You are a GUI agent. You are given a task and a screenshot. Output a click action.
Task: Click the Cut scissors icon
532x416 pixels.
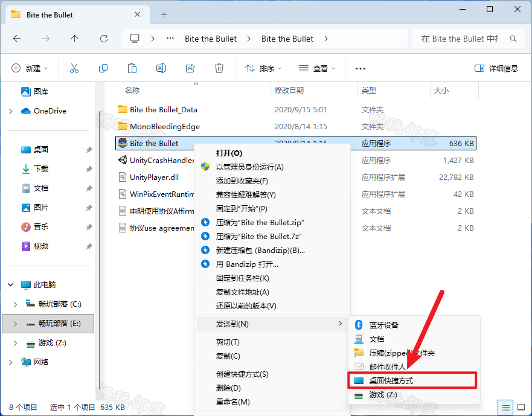tap(74, 68)
